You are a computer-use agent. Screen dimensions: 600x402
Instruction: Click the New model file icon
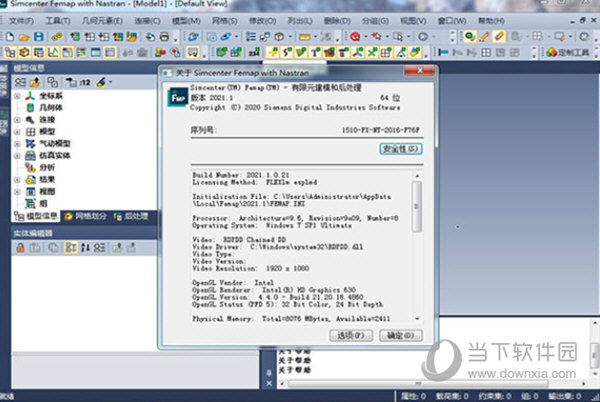[x=10, y=37]
